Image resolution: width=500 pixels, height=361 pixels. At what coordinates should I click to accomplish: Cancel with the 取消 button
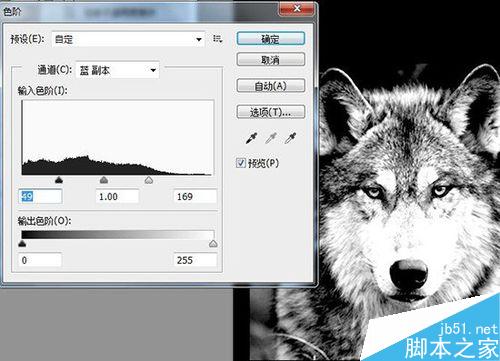(x=271, y=60)
